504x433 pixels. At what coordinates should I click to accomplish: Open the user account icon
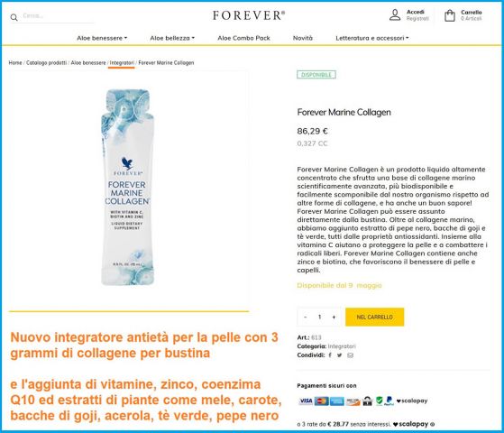395,14
